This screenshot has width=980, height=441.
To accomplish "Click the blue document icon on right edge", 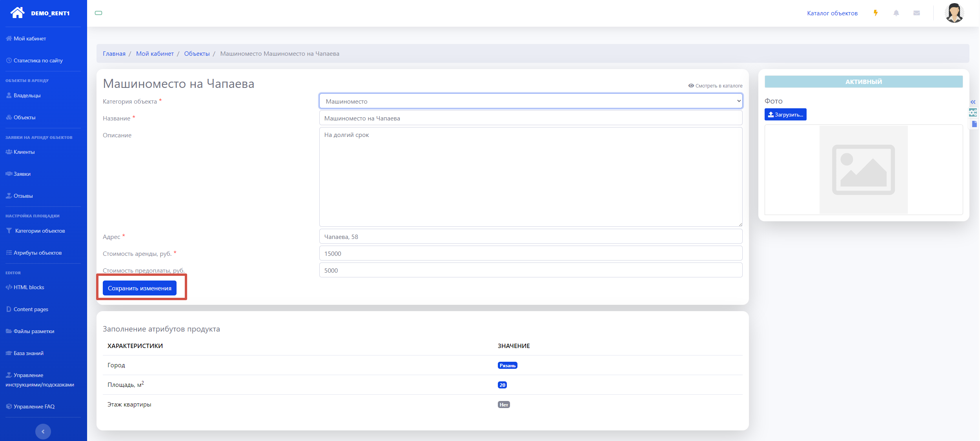I will click(x=974, y=124).
